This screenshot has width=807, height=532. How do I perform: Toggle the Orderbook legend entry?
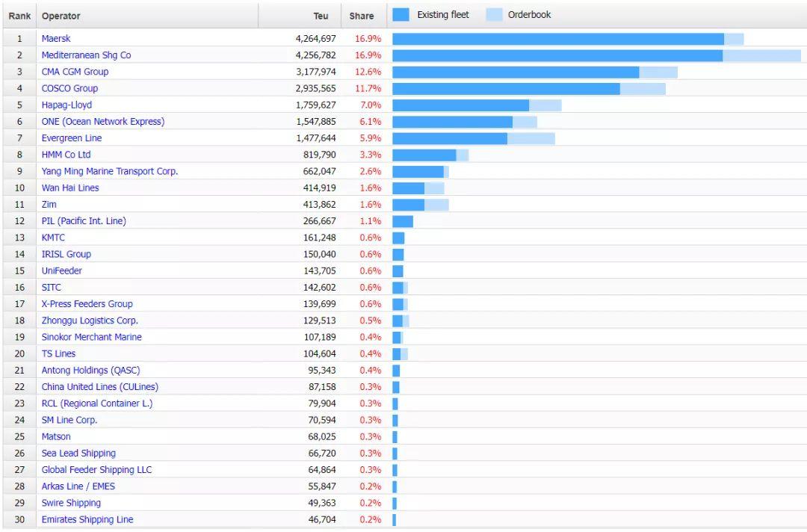click(x=529, y=14)
